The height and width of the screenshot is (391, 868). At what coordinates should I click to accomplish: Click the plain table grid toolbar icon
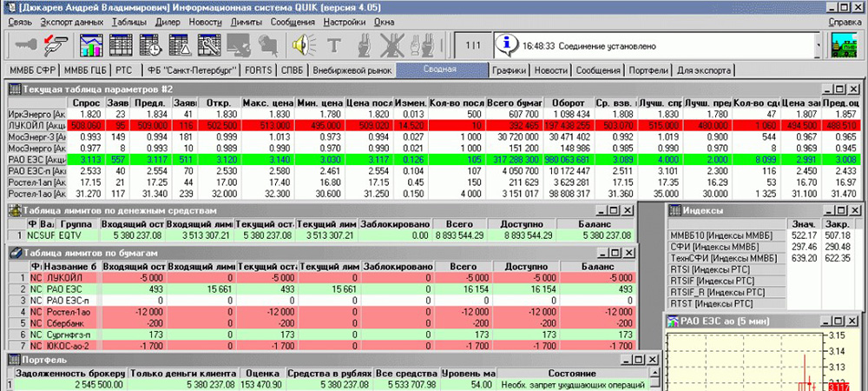[122, 45]
